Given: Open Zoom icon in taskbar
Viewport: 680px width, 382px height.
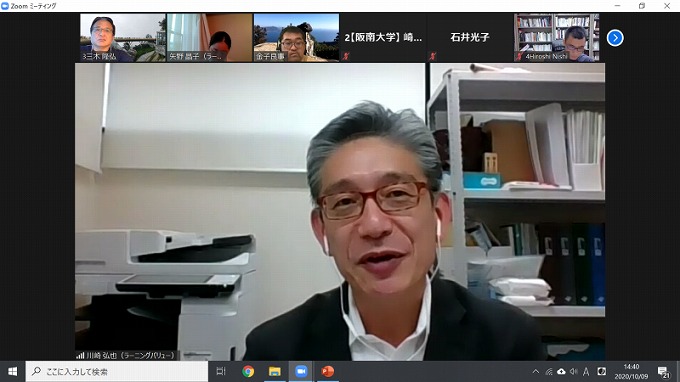Looking at the screenshot, I should (x=301, y=372).
